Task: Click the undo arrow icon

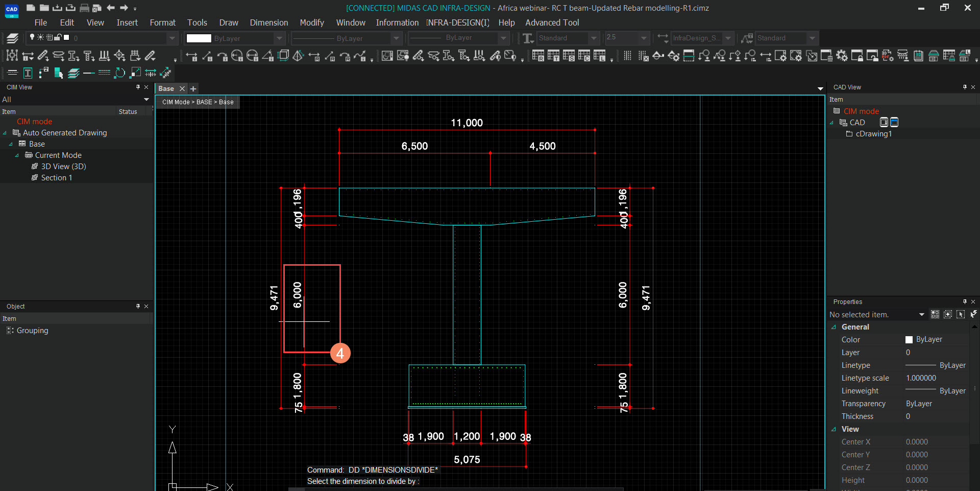Action: (111, 8)
